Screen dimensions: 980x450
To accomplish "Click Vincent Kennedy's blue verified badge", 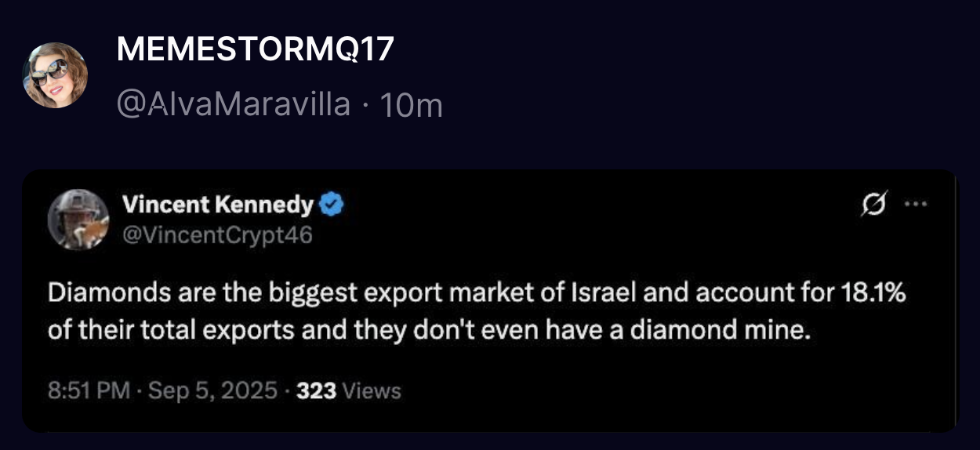I will 332,205.
